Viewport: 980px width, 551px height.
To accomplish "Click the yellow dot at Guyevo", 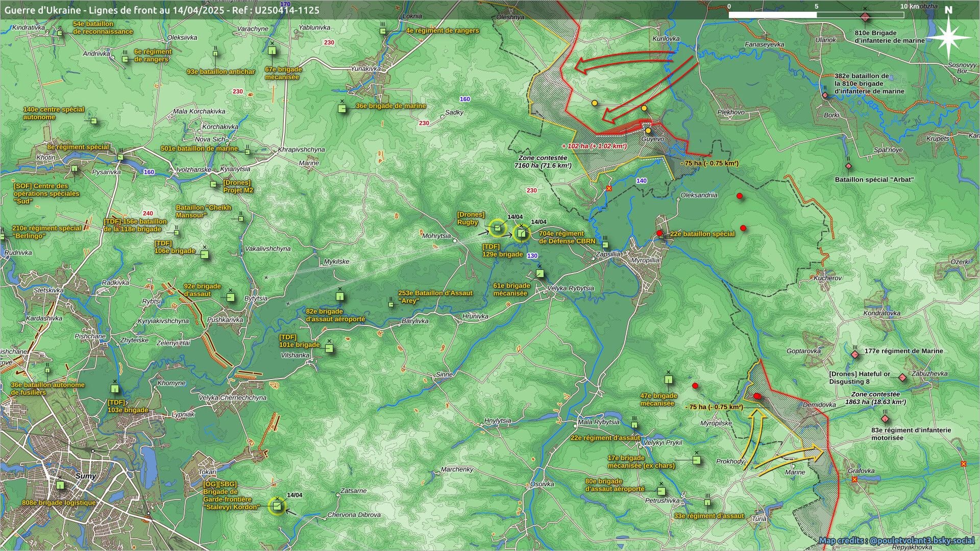I will 648,131.
